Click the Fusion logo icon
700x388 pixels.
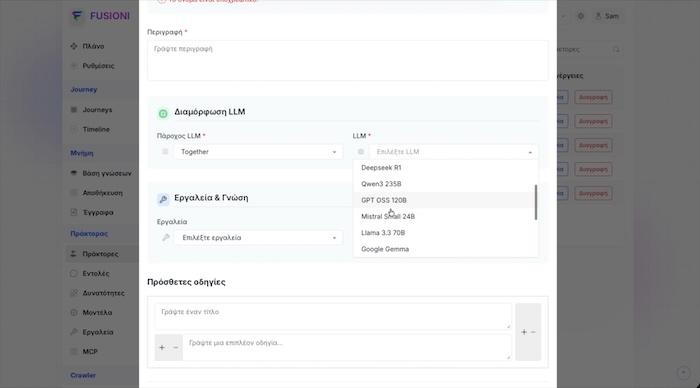77,16
